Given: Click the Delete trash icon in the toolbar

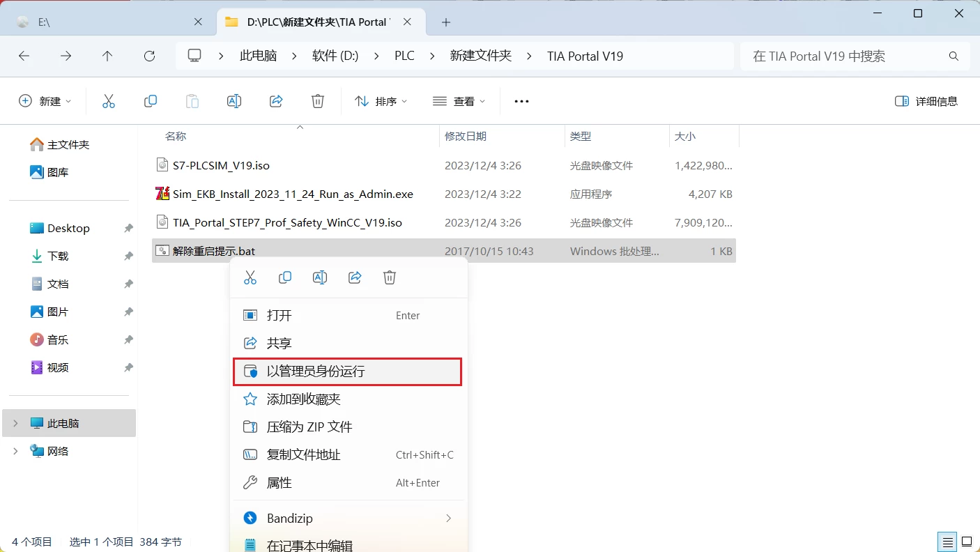Looking at the screenshot, I should click(x=318, y=101).
